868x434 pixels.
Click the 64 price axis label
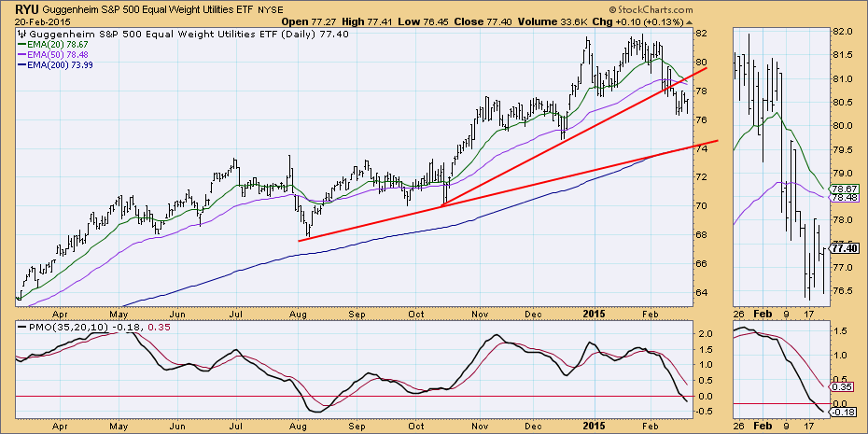(700, 292)
